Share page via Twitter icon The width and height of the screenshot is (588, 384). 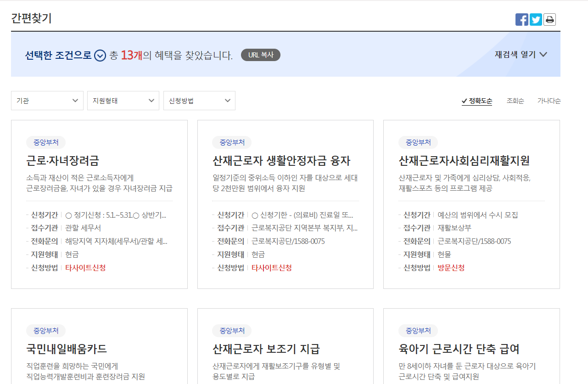coord(536,19)
